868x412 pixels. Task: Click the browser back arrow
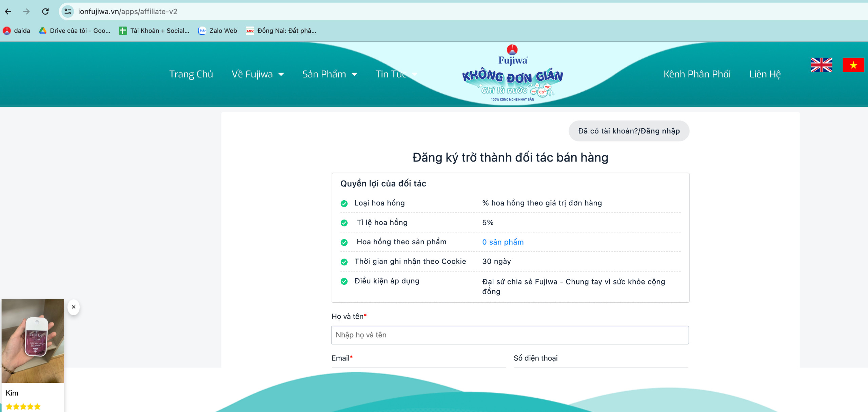pyautogui.click(x=8, y=12)
